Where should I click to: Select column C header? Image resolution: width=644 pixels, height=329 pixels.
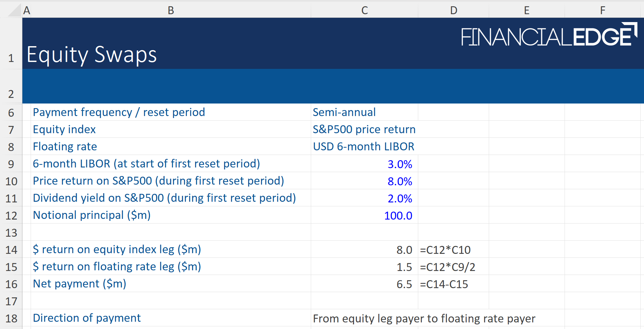pyautogui.click(x=364, y=10)
